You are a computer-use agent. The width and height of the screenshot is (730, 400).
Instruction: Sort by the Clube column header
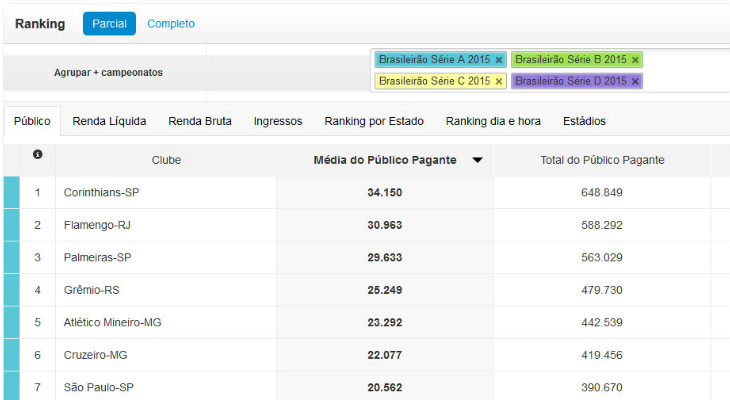(x=166, y=160)
